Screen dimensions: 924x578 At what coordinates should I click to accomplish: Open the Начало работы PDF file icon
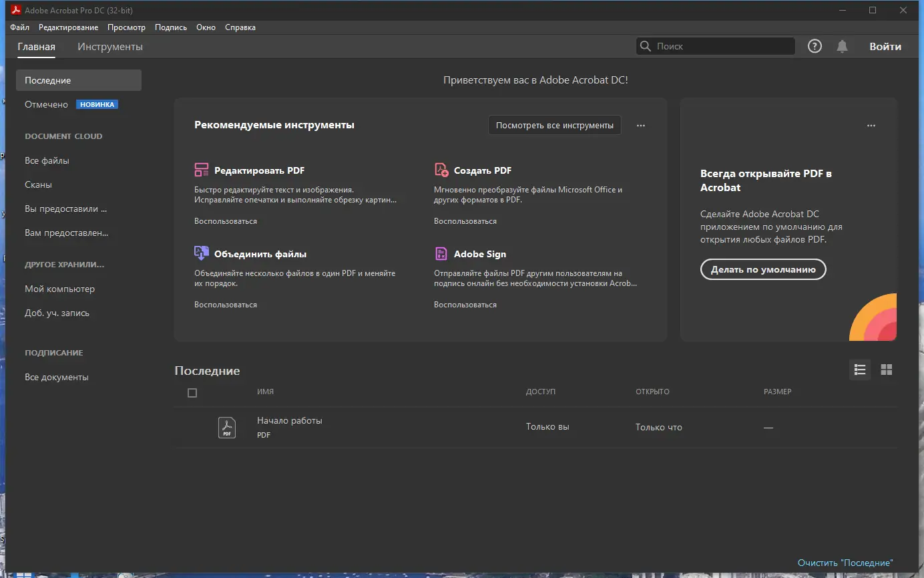coord(227,427)
